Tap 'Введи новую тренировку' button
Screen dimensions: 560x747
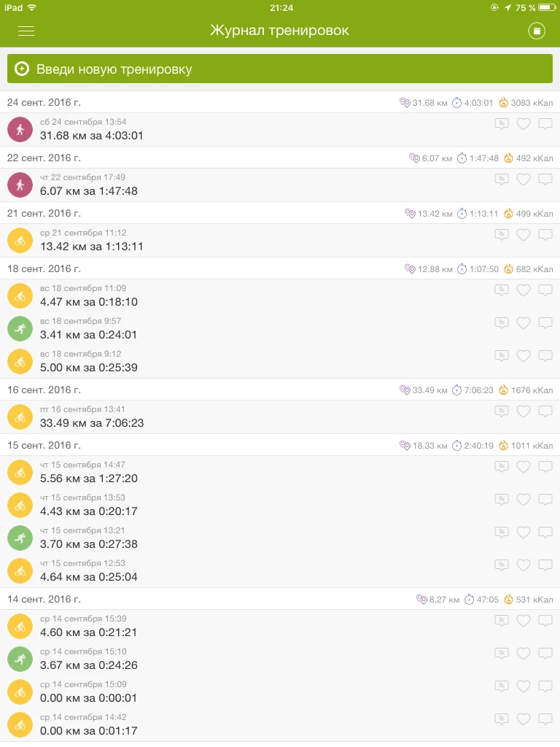click(280, 69)
